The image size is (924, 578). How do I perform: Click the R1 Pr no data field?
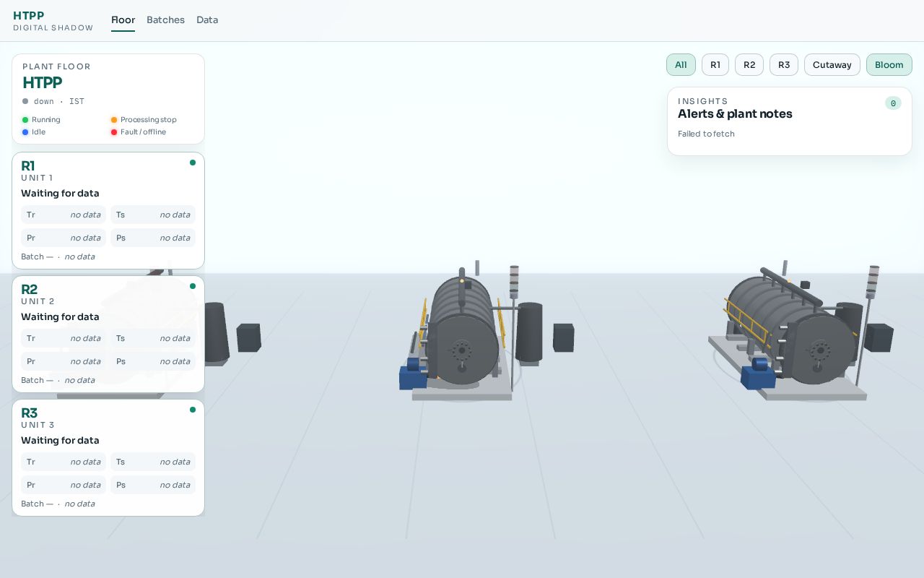point(64,238)
